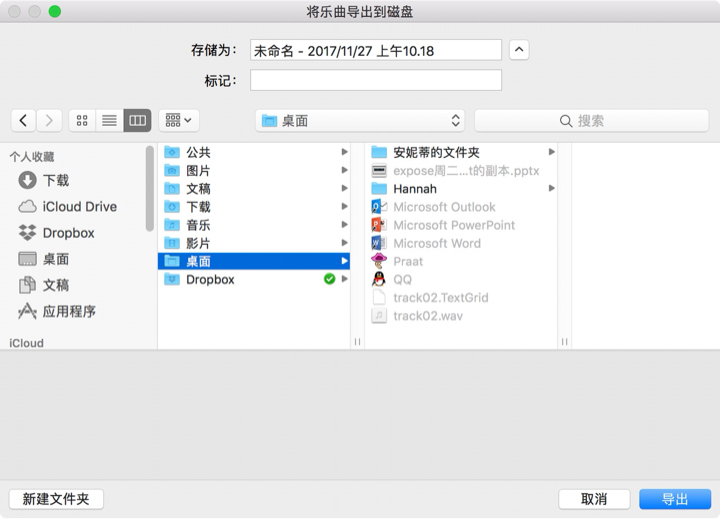Open the item grouping dropdown
The width and height of the screenshot is (720, 519).
point(179,121)
